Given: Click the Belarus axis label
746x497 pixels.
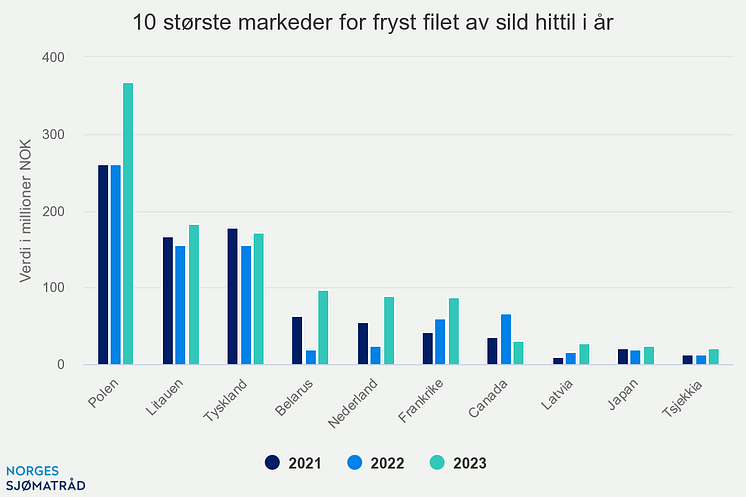Looking at the screenshot, I should (x=294, y=398).
